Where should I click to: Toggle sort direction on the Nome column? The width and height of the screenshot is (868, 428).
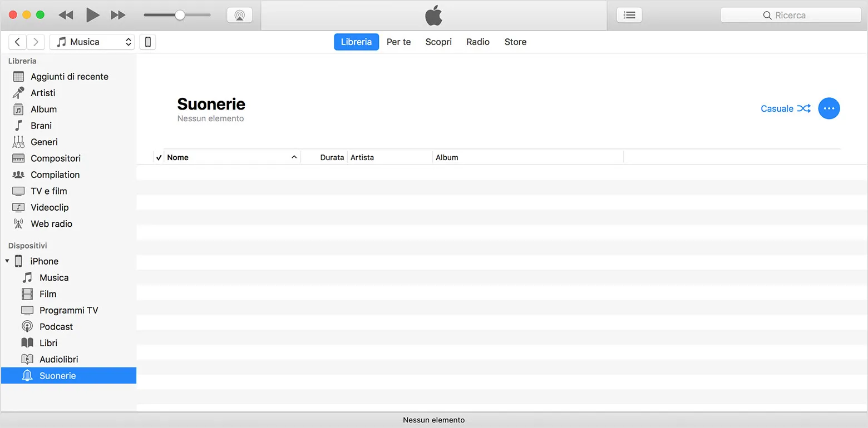(x=294, y=157)
